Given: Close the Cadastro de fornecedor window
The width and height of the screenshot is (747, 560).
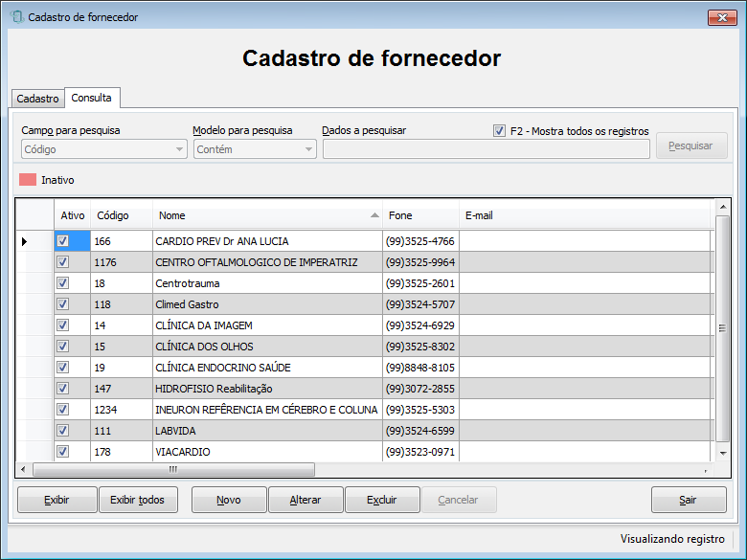Looking at the screenshot, I should (x=722, y=17).
